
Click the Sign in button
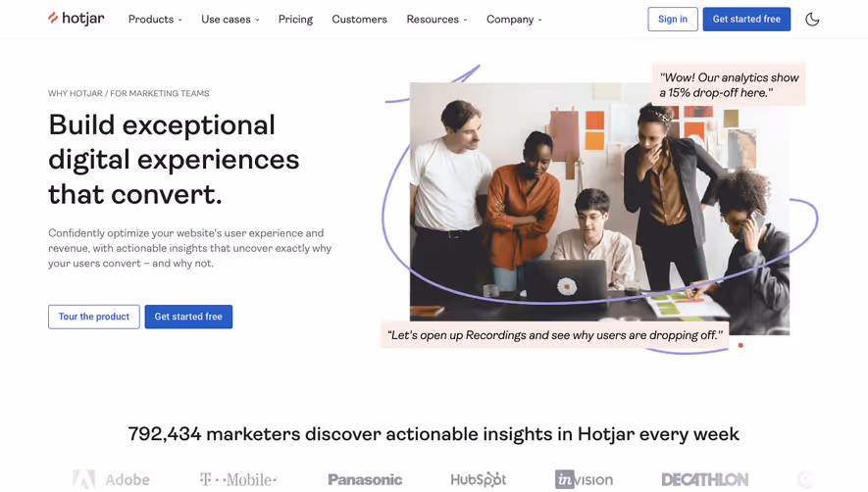tap(673, 20)
